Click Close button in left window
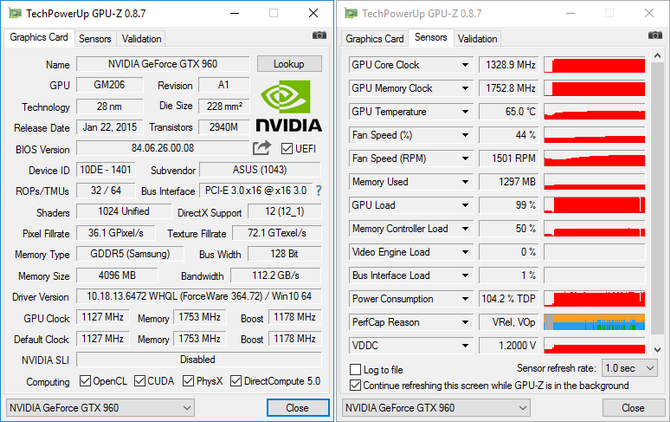670x422 pixels. point(298,408)
